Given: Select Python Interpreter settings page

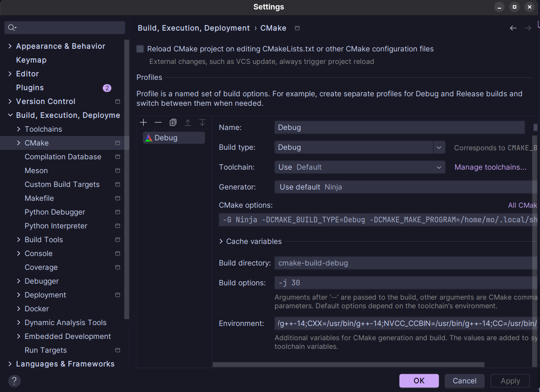Looking at the screenshot, I should (56, 226).
